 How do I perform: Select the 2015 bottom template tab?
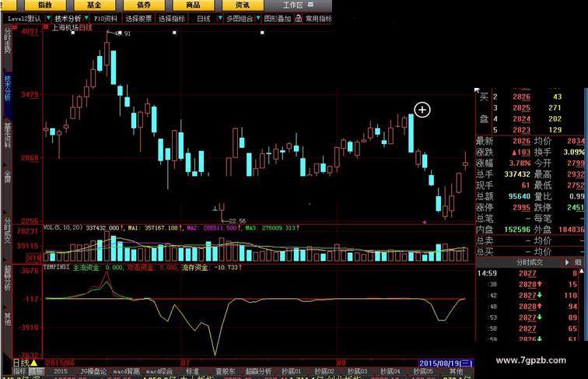(x=61, y=371)
